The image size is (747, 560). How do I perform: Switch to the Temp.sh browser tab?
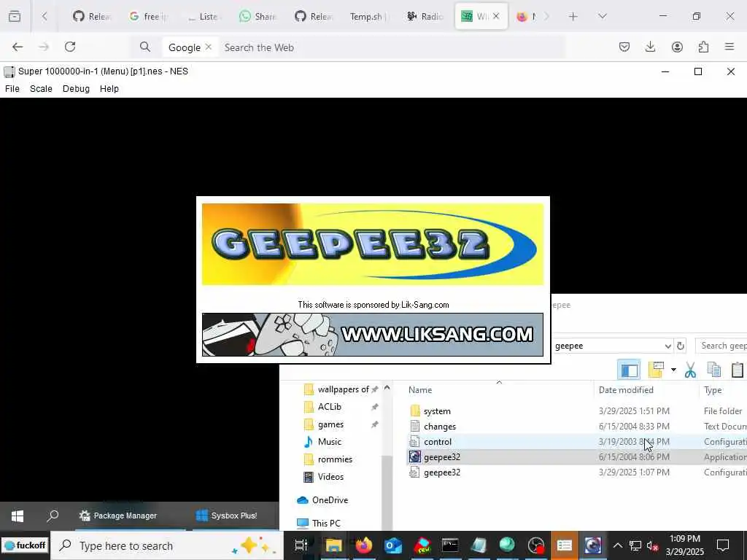click(368, 16)
